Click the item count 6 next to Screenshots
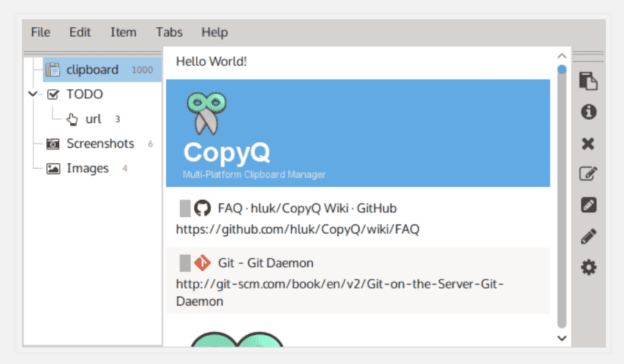The image size is (624, 364). (151, 144)
